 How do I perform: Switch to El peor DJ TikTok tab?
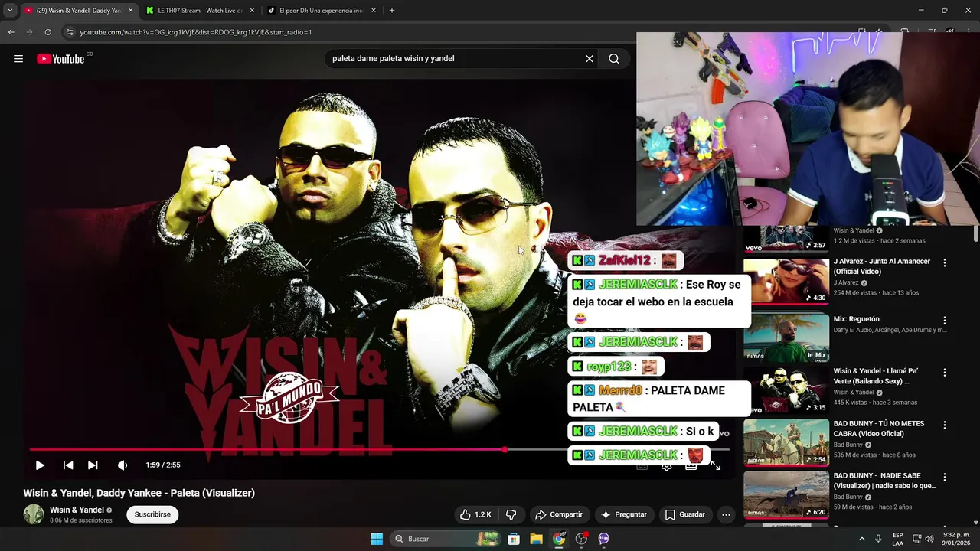(x=321, y=11)
